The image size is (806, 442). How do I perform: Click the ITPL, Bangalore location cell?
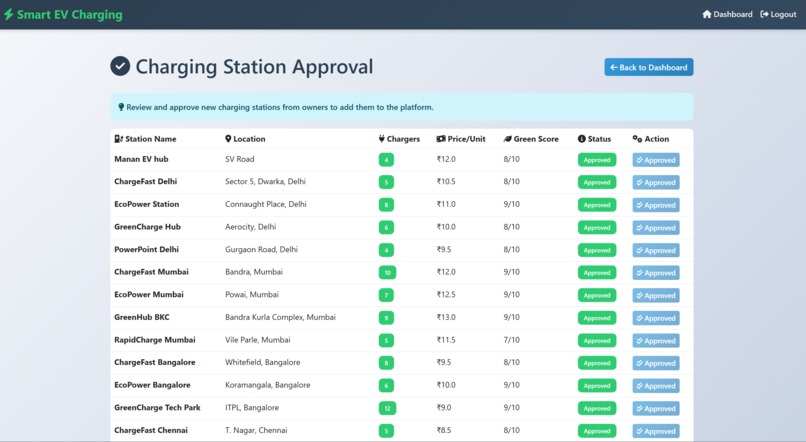pyautogui.click(x=252, y=408)
